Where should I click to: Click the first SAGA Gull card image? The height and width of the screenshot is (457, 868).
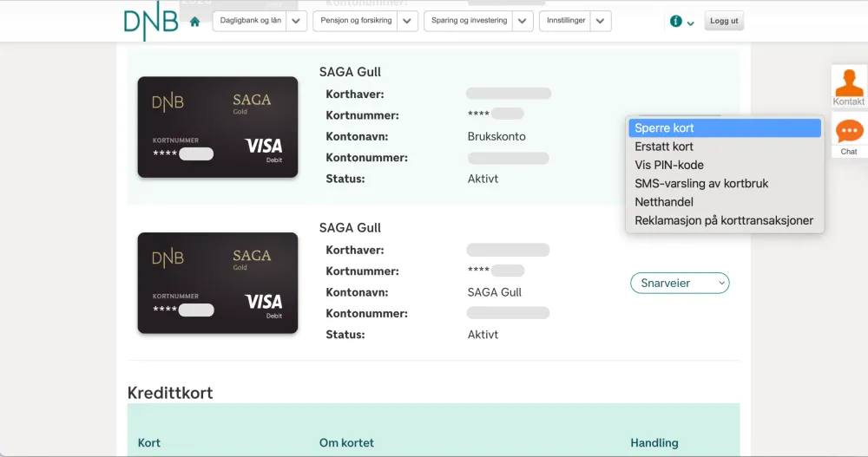(x=218, y=127)
